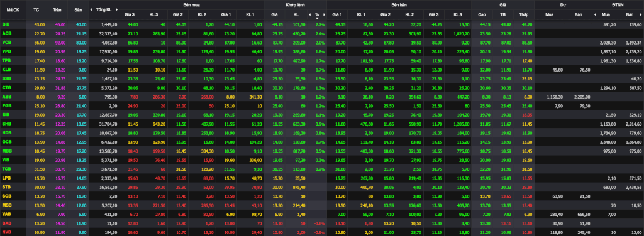The image size is (644, 236).
Task: Click the TB average-price column header
Action: pyautogui.click(x=502, y=15)
